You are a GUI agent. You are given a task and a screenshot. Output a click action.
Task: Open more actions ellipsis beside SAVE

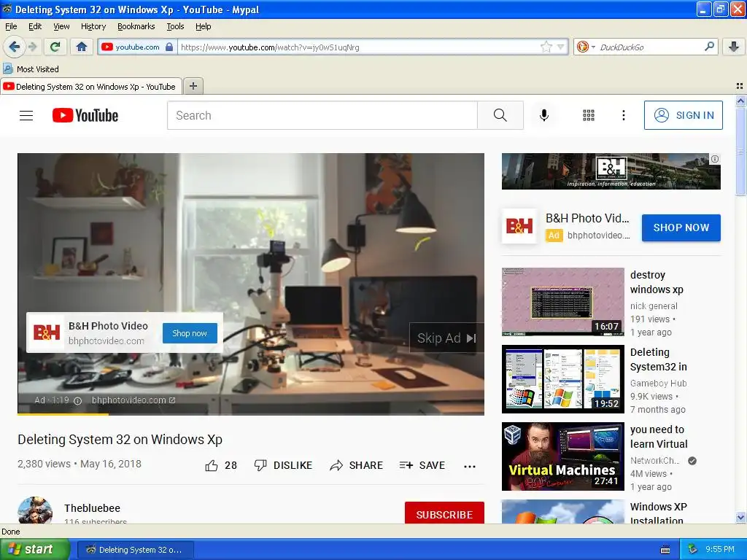470,466
